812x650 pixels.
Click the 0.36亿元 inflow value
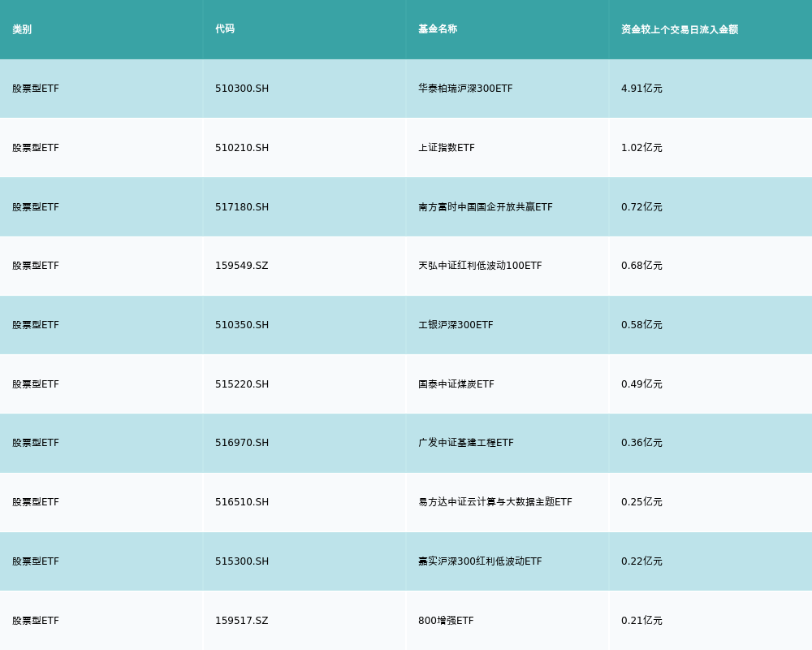click(x=641, y=443)
